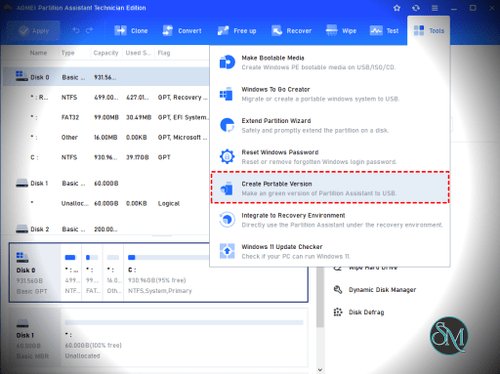Click the Type column header

pyautogui.click(x=68, y=53)
